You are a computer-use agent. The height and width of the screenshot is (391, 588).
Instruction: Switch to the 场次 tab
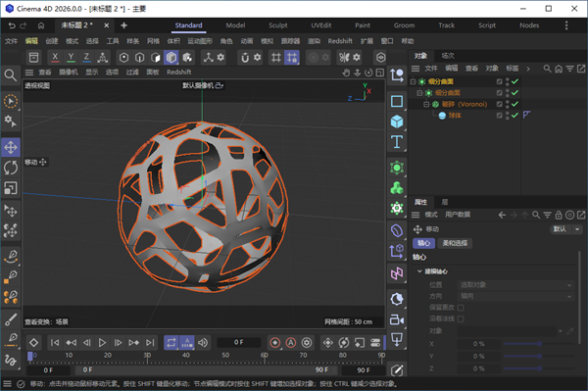tap(448, 56)
